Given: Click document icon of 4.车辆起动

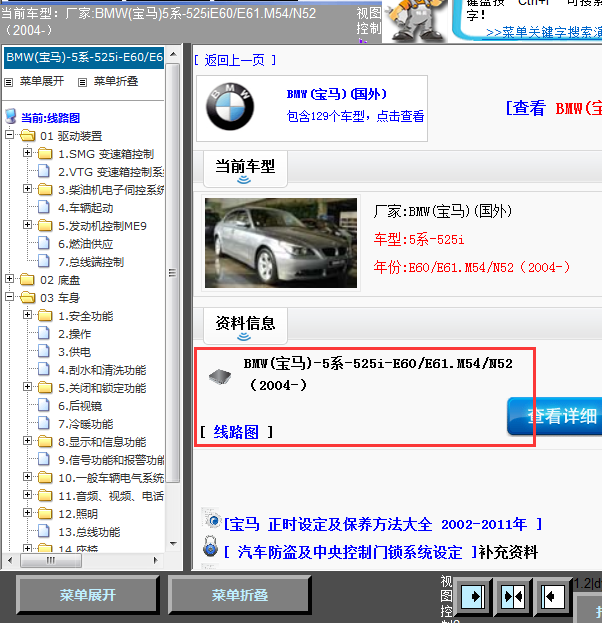Looking at the screenshot, I should click(44, 207).
